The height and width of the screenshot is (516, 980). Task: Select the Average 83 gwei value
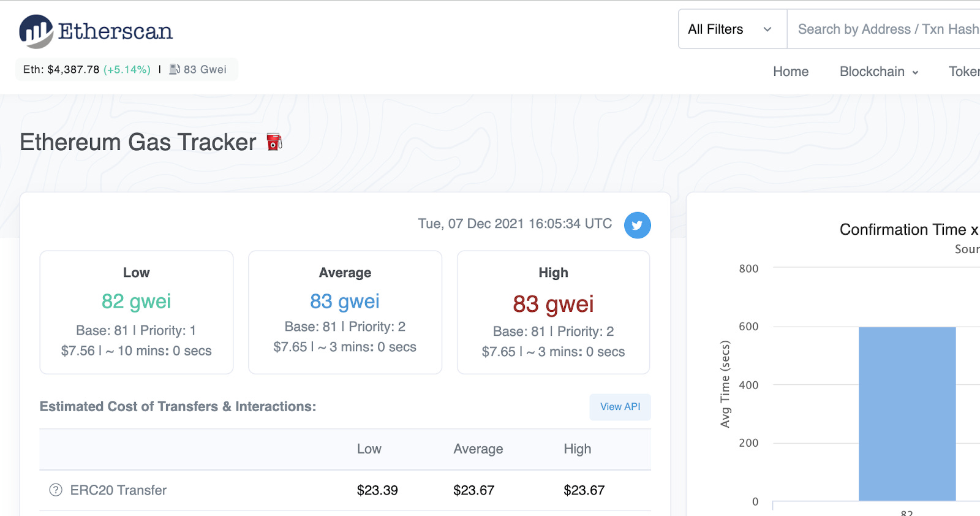345,301
